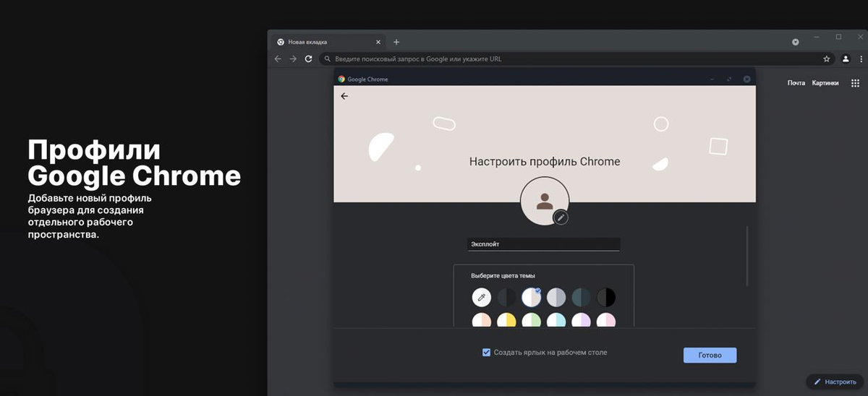The height and width of the screenshot is (396, 868).
Task: Click the profile dialog vertical scrollbar
Action: pos(747,257)
